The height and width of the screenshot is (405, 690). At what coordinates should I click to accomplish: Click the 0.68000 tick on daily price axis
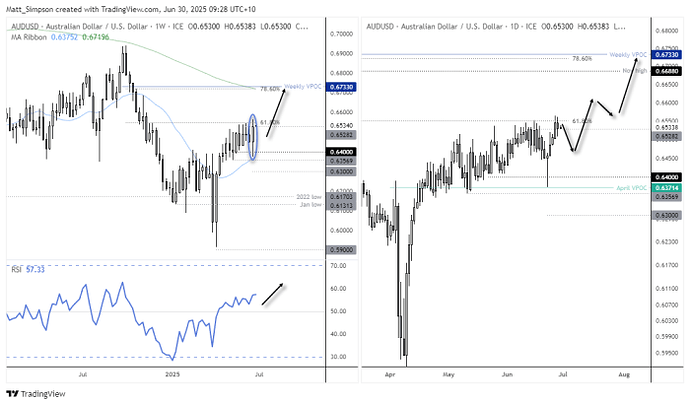(667, 31)
